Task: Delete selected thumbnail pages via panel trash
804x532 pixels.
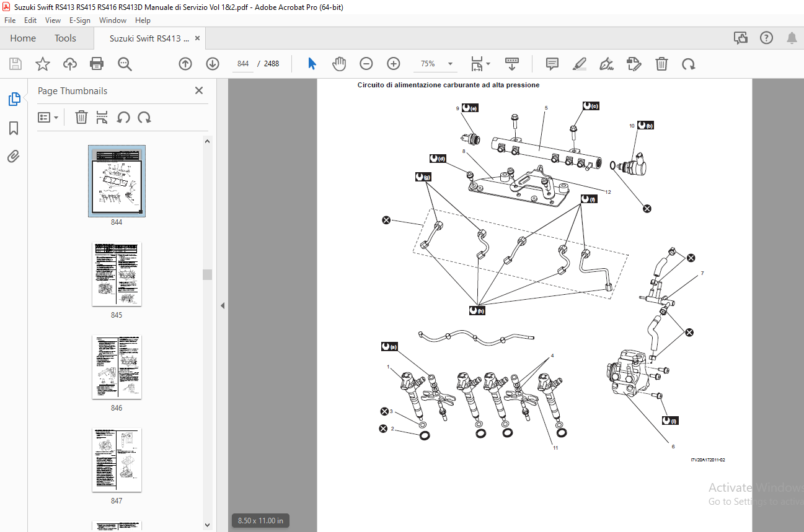Action: click(x=81, y=117)
